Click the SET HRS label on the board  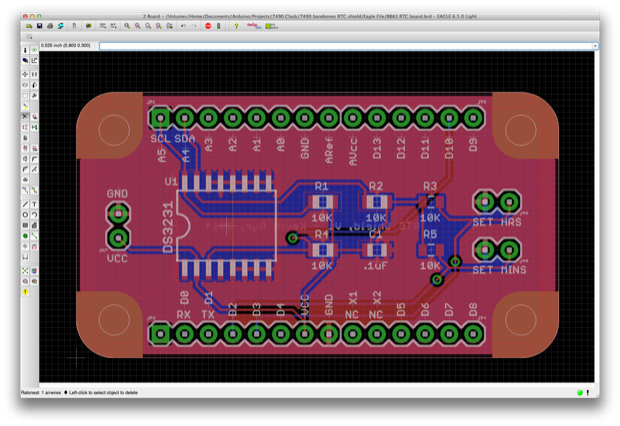pos(497,222)
